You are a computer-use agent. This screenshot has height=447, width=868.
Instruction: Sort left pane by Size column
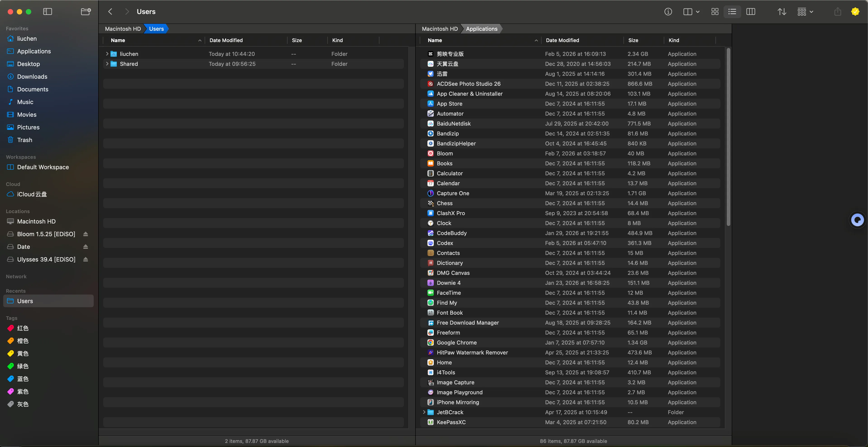[307, 40]
